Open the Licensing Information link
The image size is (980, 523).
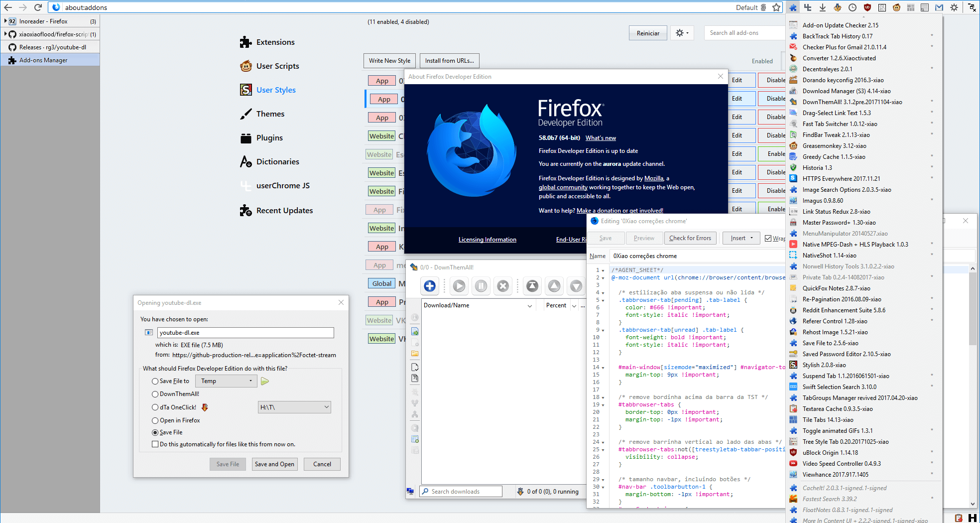click(487, 240)
